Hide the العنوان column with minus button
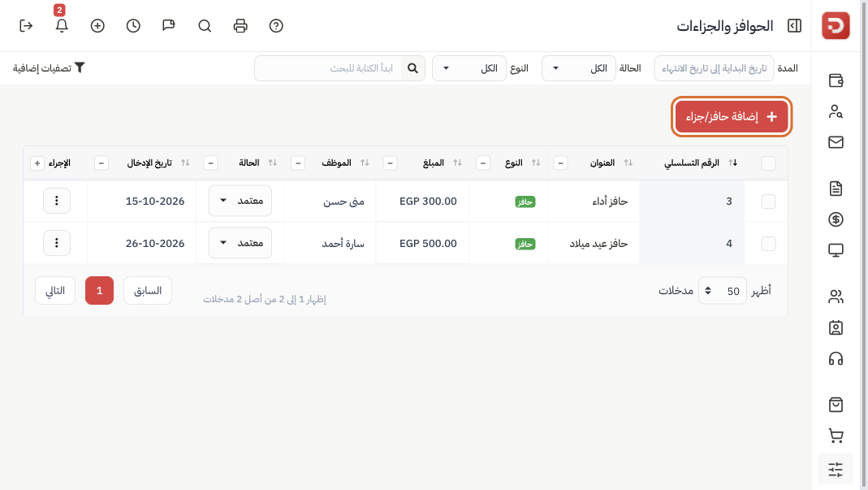Viewport: 868px width, 490px height. pyautogui.click(x=560, y=163)
